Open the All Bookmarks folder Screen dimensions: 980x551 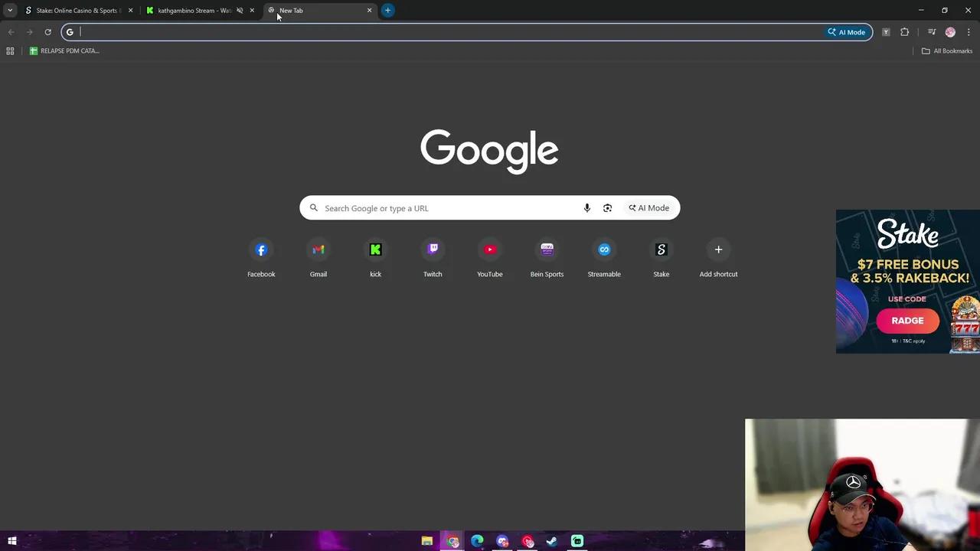tap(947, 51)
